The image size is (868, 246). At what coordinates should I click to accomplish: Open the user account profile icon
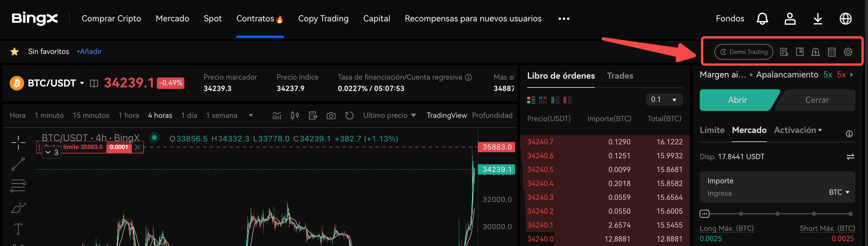(790, 18)
